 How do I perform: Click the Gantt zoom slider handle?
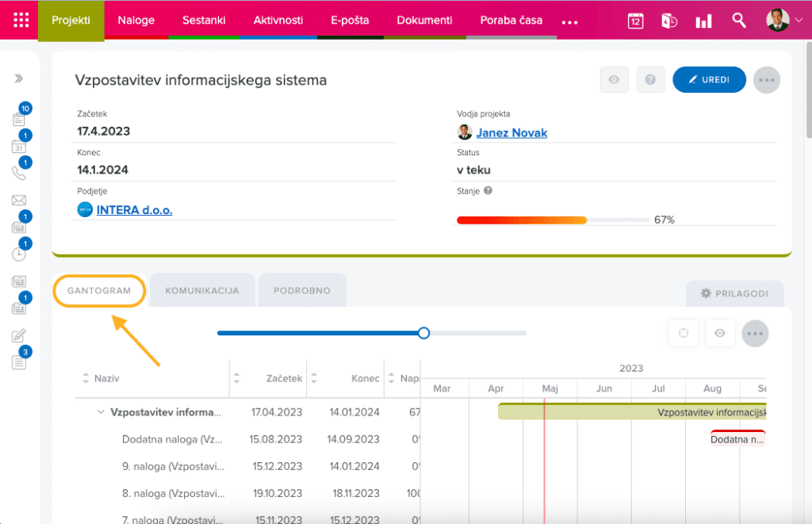423,333
